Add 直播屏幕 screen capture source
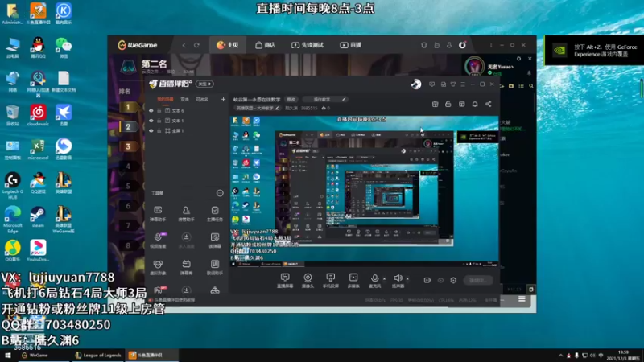This screenshot has width=644, height=362. [x=285, y=281]
